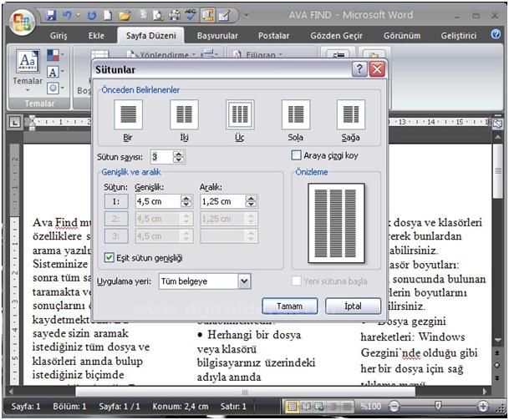Create a new blank document
This screenshot has height=420, width=509.
tap(108, 15)
